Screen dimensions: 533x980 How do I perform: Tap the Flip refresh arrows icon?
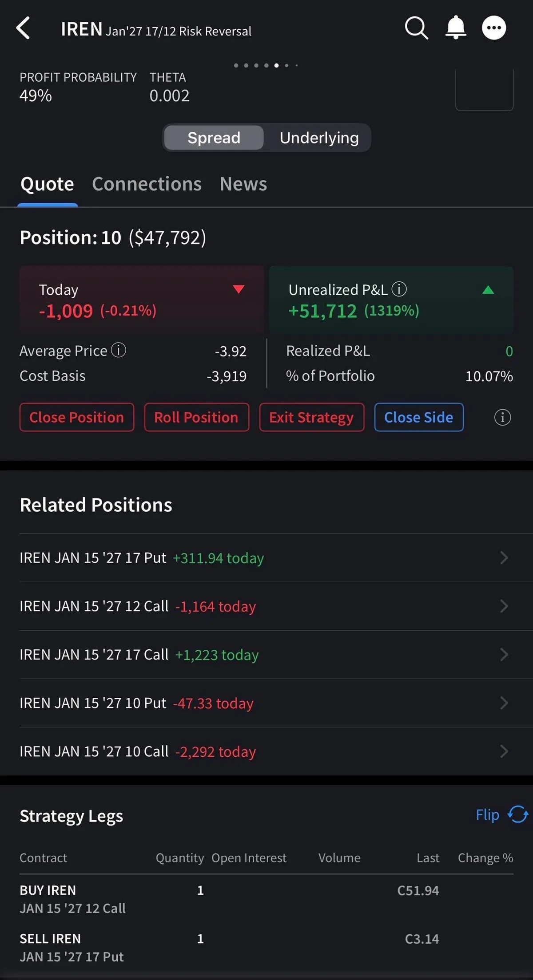(518, 814)
